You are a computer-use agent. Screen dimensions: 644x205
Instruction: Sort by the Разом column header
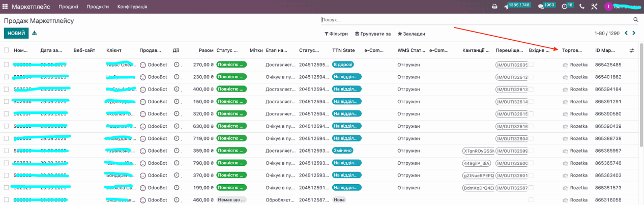(206, 50)
